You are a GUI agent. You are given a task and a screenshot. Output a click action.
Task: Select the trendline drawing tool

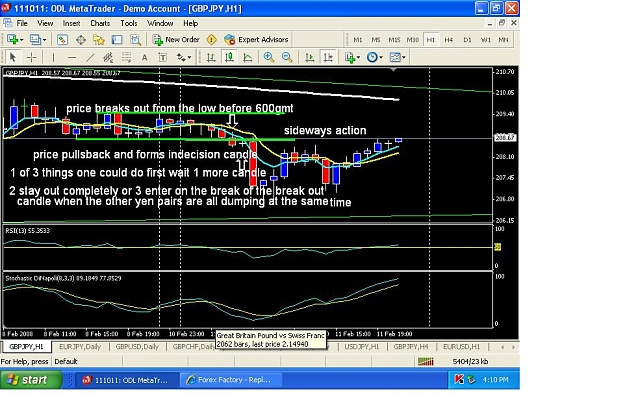coord(90,57)
